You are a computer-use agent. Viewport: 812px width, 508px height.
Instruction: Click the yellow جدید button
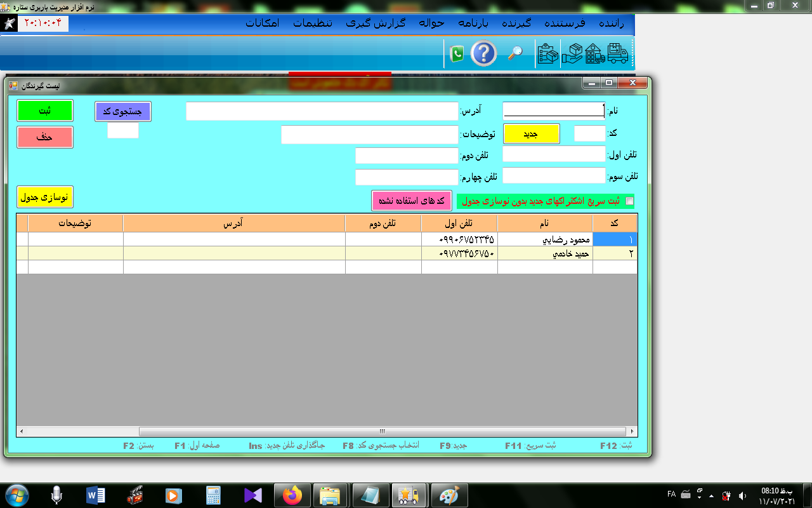[x=531, y=134]
